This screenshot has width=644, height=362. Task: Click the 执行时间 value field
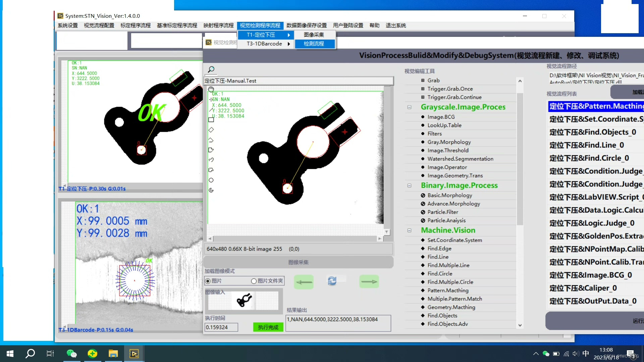tap(221, 327)
